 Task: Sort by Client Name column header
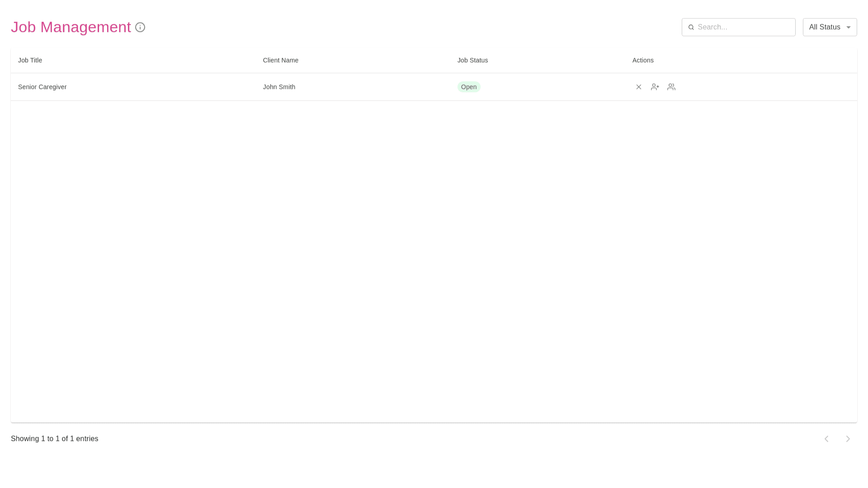(x=280, y=60)
